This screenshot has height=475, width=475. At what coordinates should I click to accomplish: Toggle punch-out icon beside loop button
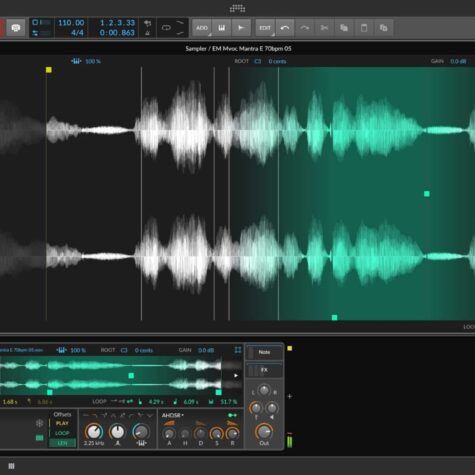coord(180,33)
